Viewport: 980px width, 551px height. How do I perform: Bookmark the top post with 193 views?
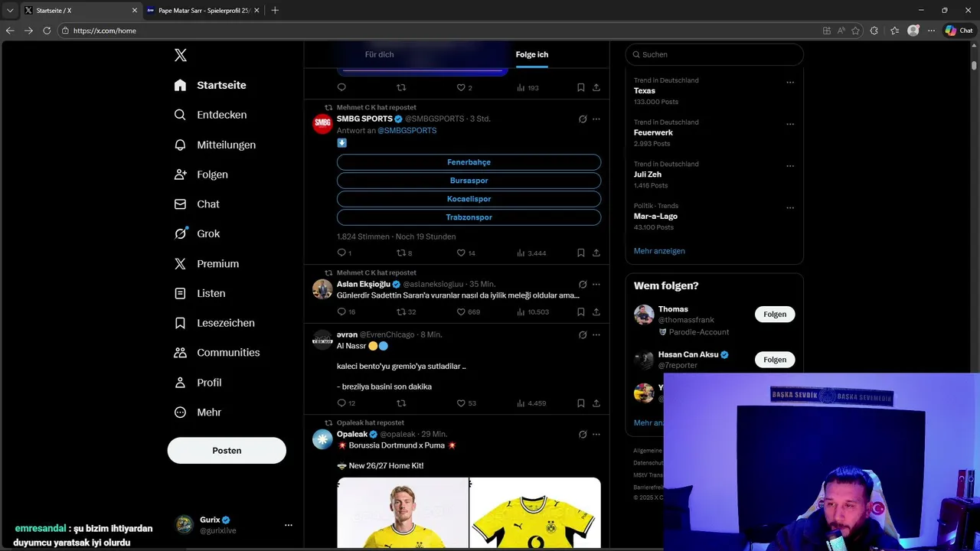click(x=580, y=88)
